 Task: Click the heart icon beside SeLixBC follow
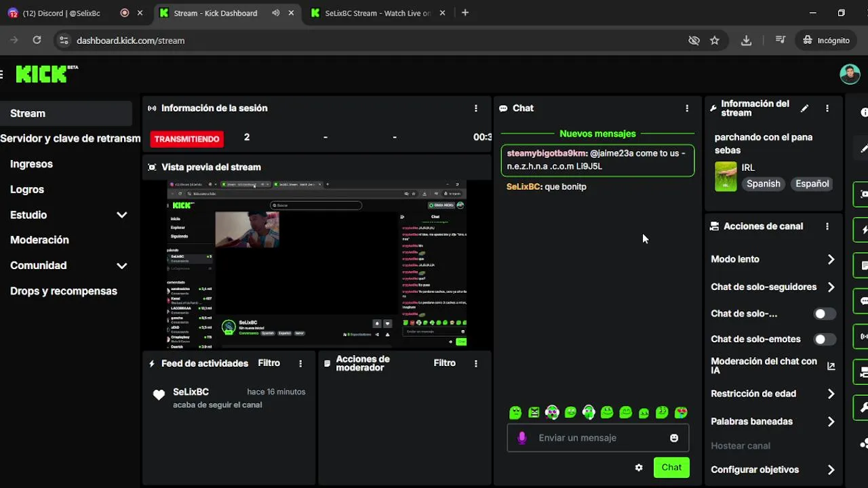(159, 395)
